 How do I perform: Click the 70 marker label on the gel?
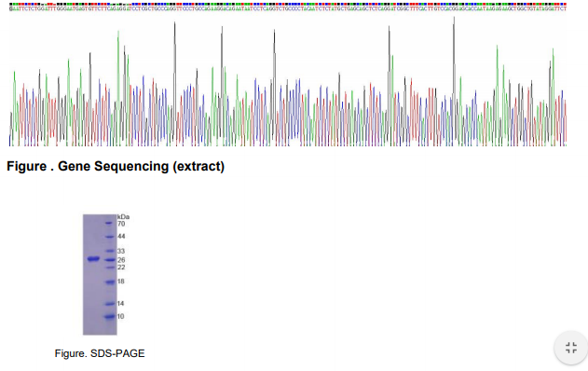coord(121,224)
